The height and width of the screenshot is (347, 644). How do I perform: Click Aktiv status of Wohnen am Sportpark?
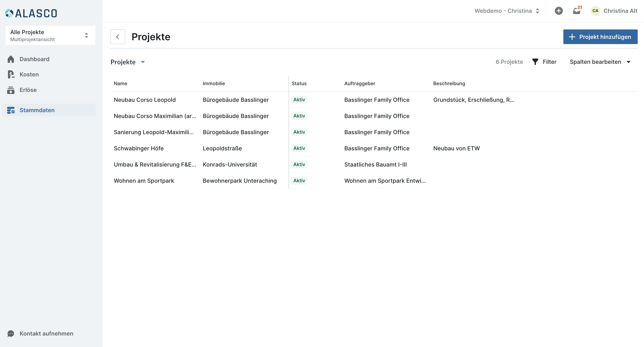[299, 180]
